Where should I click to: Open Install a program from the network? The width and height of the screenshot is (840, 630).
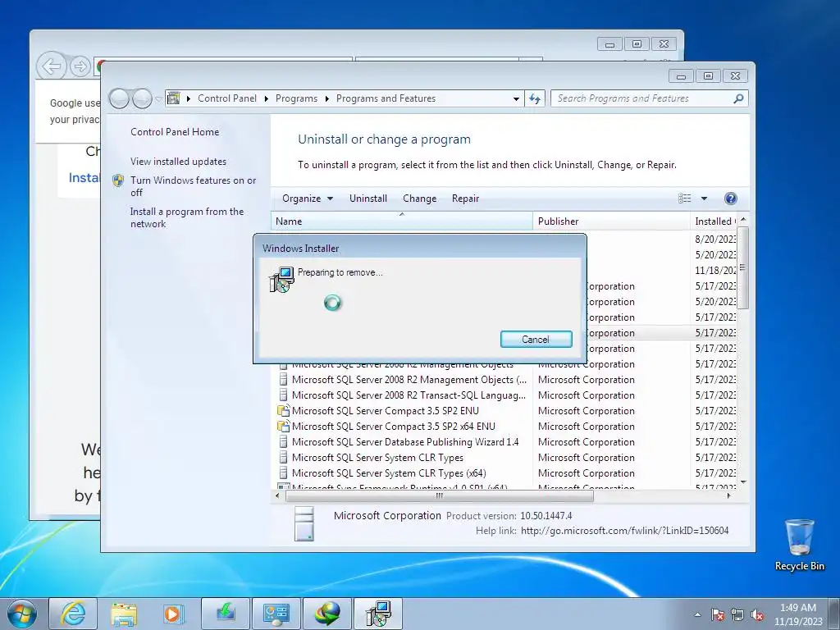click(x=187, y=217)
